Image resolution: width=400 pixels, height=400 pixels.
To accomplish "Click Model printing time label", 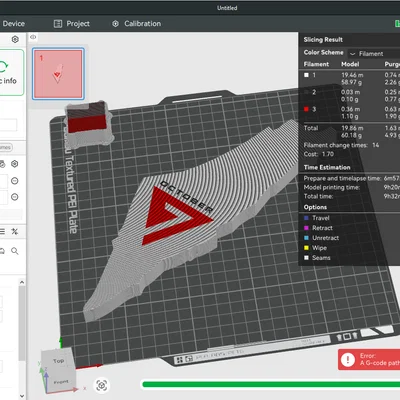I will click(x=332, y=187).
